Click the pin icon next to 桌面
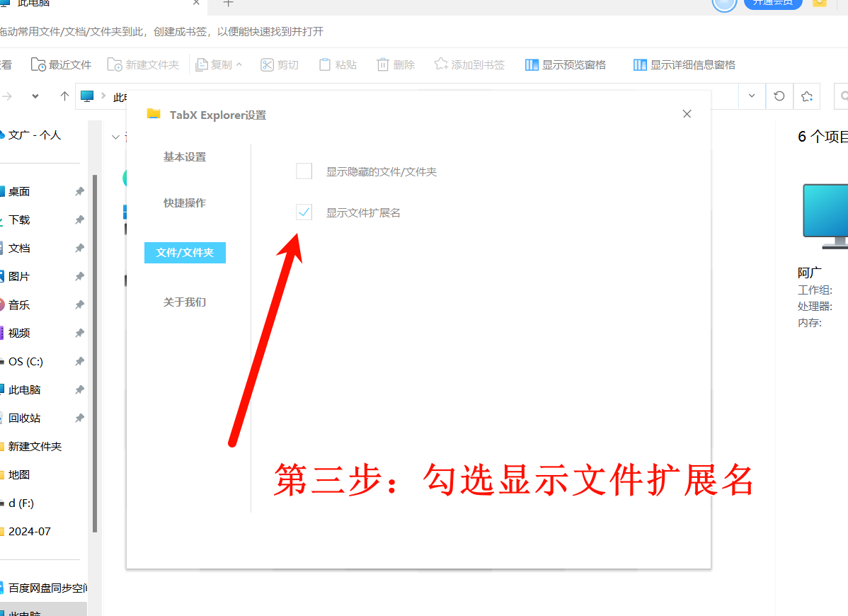Image resolution: width=848 pixels, height=616 pixels. 79,191
